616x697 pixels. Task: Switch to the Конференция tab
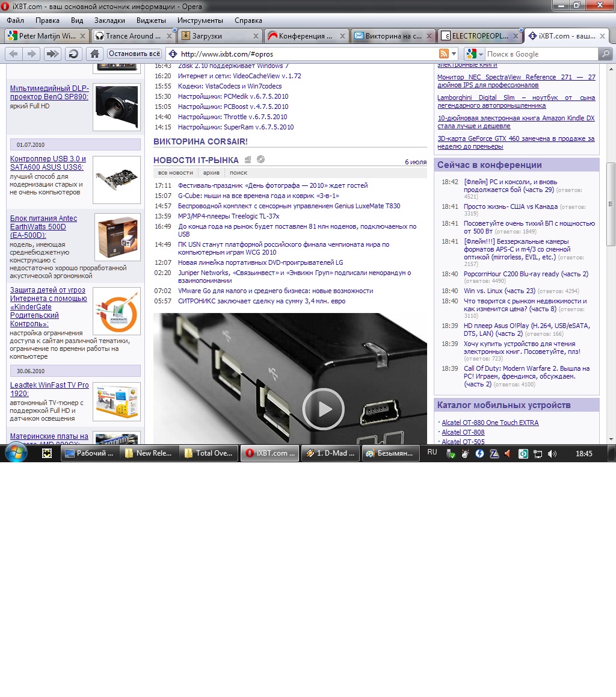point(306,36)
